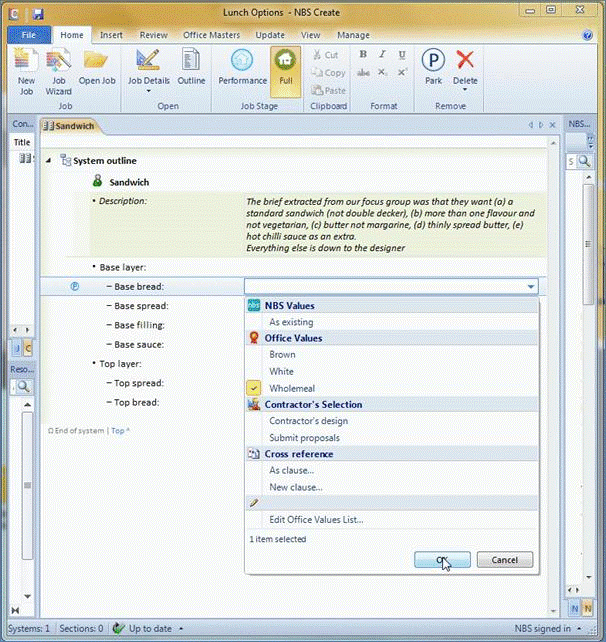
Task: Click the search magnifier in NBS panel
Action: click(x=584, y=161)
